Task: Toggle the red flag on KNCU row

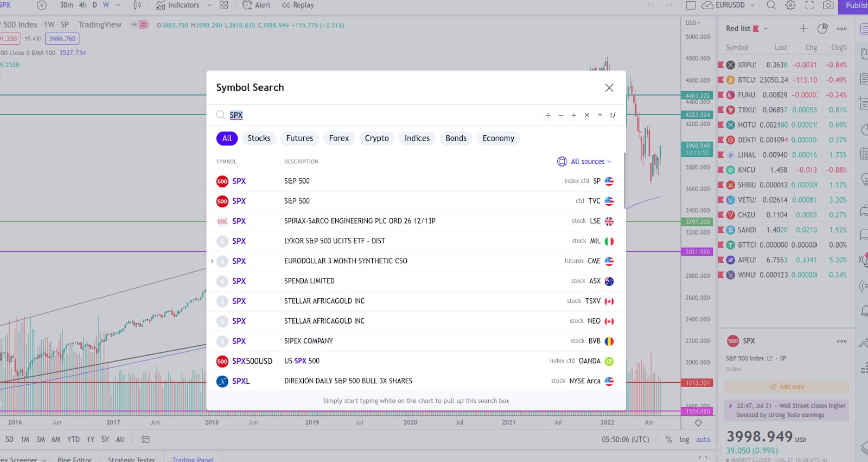Action: 721,170
